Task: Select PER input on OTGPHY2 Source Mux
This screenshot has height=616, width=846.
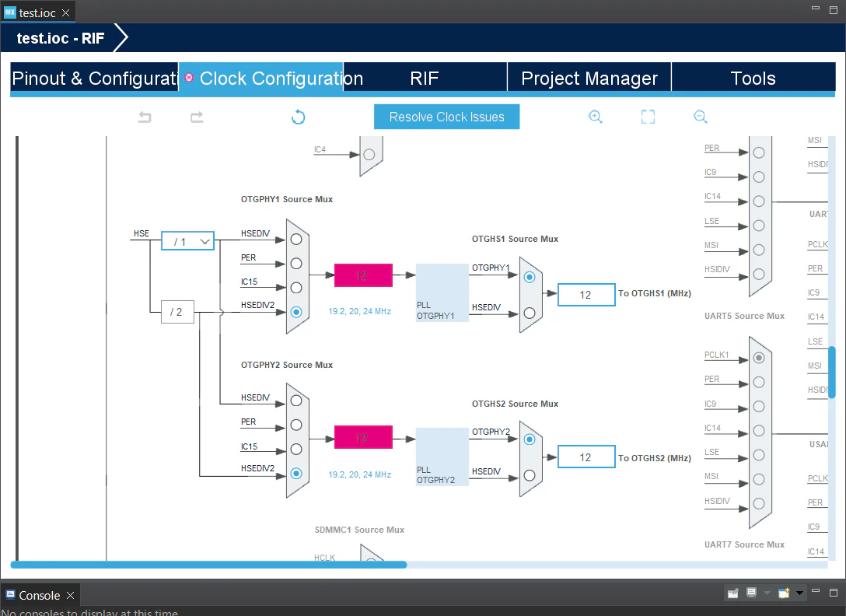Action: (x=296, y=425)
